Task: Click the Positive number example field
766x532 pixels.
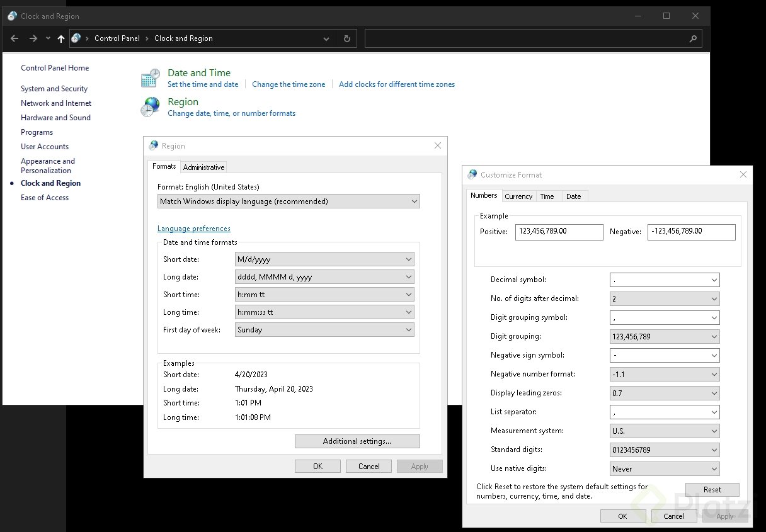Action: tap(559, 232)
